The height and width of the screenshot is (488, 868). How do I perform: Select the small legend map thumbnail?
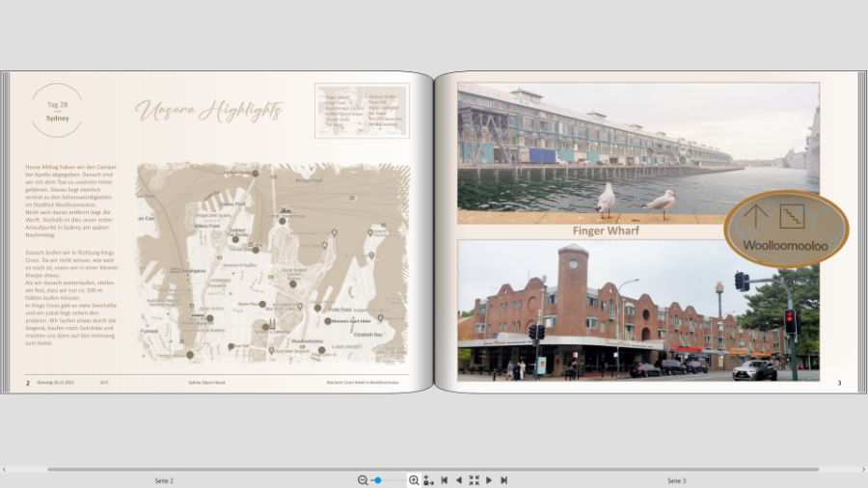click(x=362, y=111)
